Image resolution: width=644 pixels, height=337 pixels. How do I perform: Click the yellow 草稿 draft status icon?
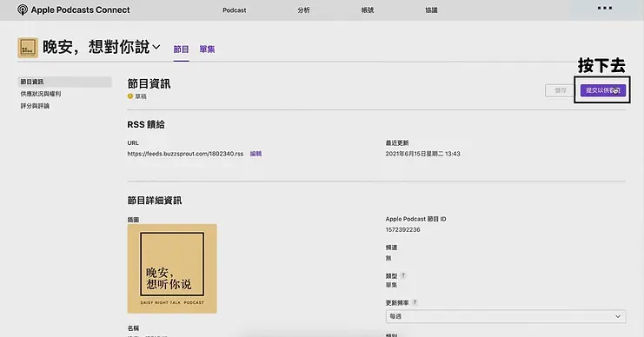coord(130,96)
